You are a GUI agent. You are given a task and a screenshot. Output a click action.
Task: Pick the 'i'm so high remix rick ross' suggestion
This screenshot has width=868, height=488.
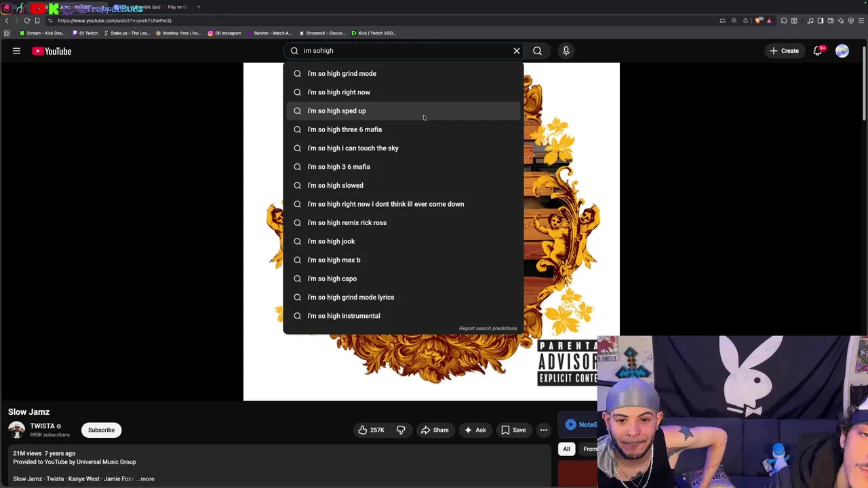[403, 222]
